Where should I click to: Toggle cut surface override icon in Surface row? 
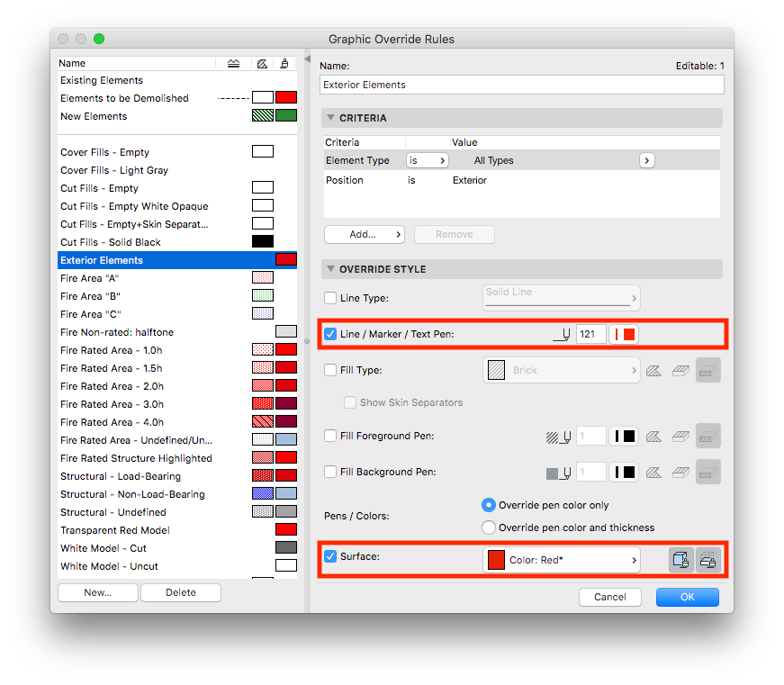click(708, 560)
